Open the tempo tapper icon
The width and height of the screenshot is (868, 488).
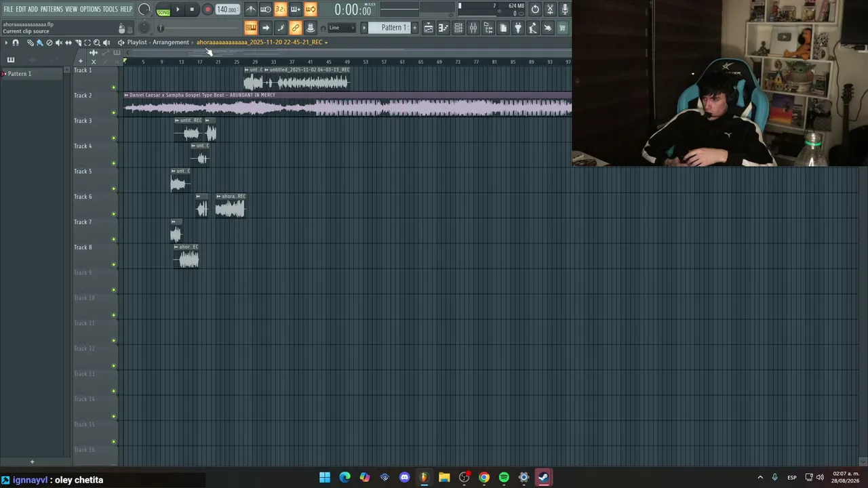(533, 28)
